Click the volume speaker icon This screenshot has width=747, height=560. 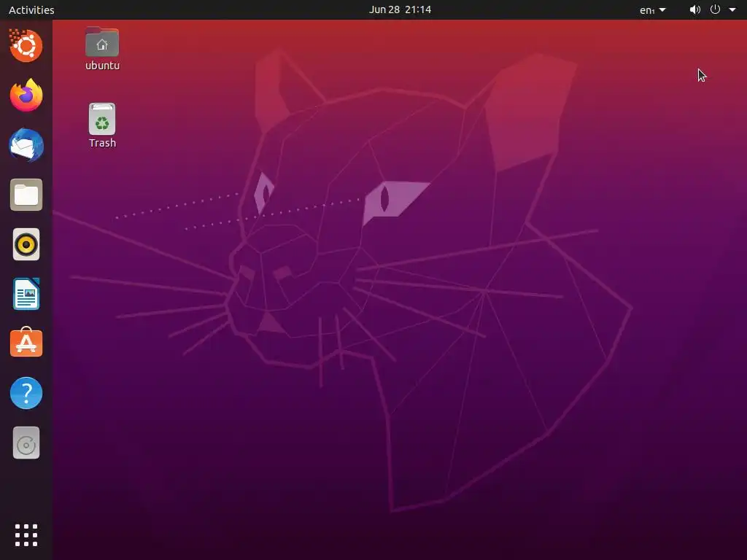click(695, 9)
